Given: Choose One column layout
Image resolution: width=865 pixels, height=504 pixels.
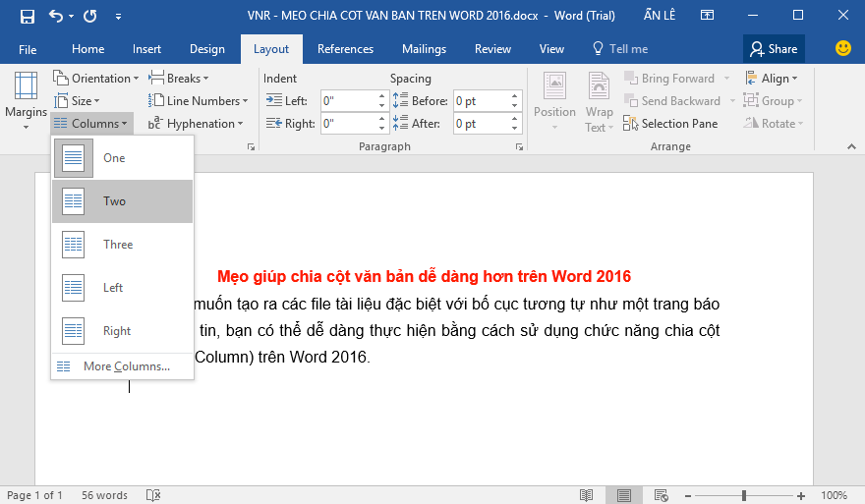Looking at the screenshot, I should tap(123, 158).
